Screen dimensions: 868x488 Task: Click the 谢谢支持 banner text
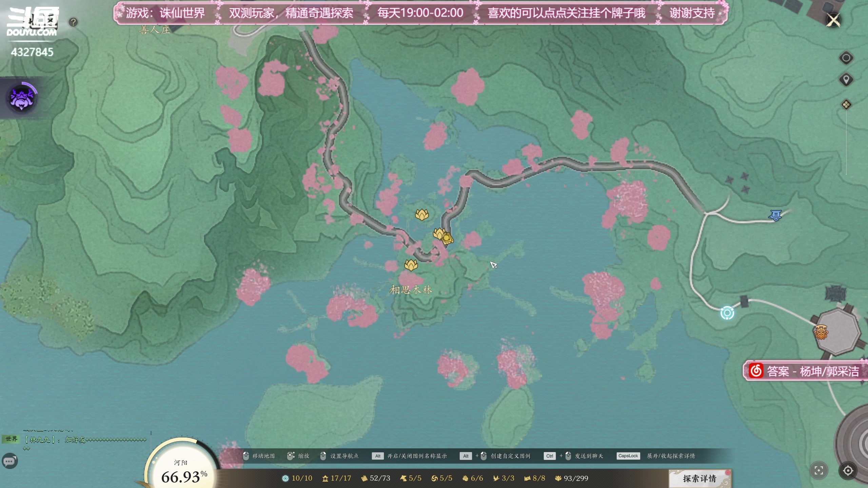(692, 13)
